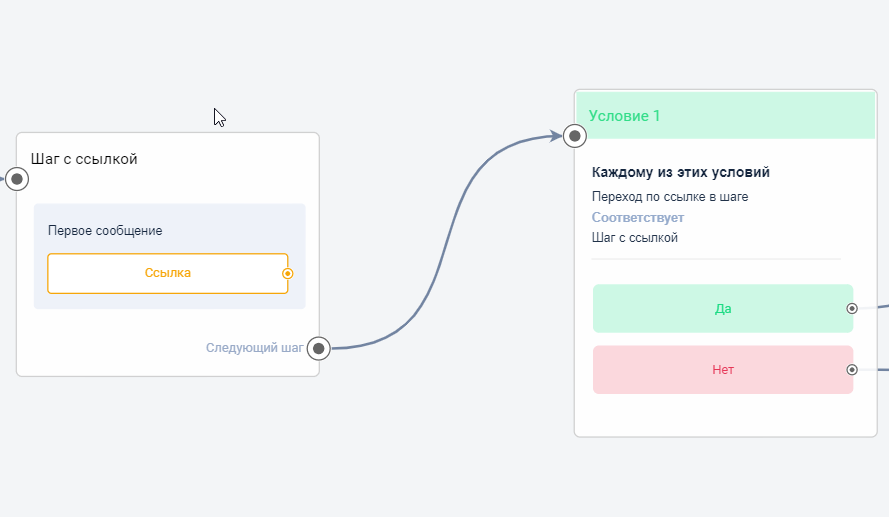This screenshot has width=889, height=517.
Task: Select the Первое сообщение label
Action: tap(105, 231)
